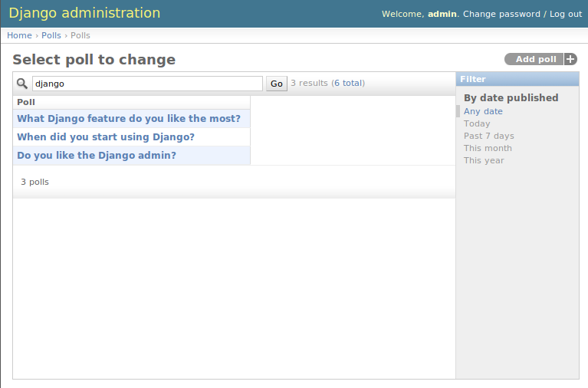
Task: Click the plus icon beside Add poll
Action: tap(570, 59)
